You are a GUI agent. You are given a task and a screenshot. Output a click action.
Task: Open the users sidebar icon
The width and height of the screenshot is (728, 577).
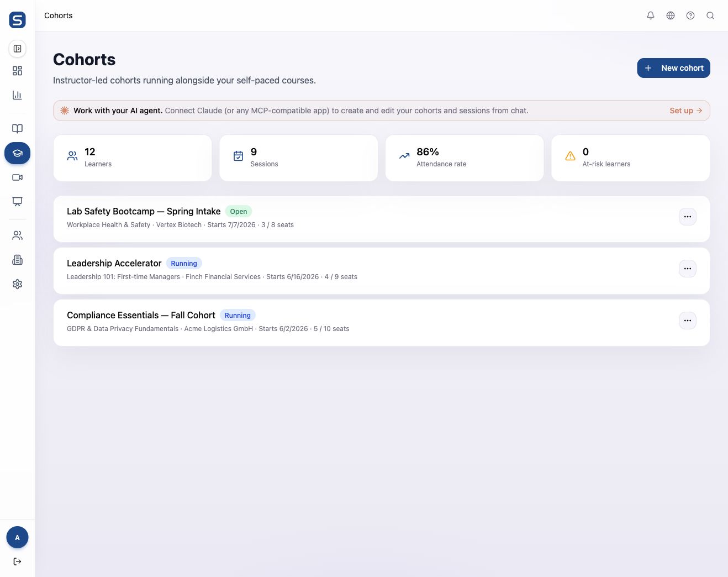(17, 235)
